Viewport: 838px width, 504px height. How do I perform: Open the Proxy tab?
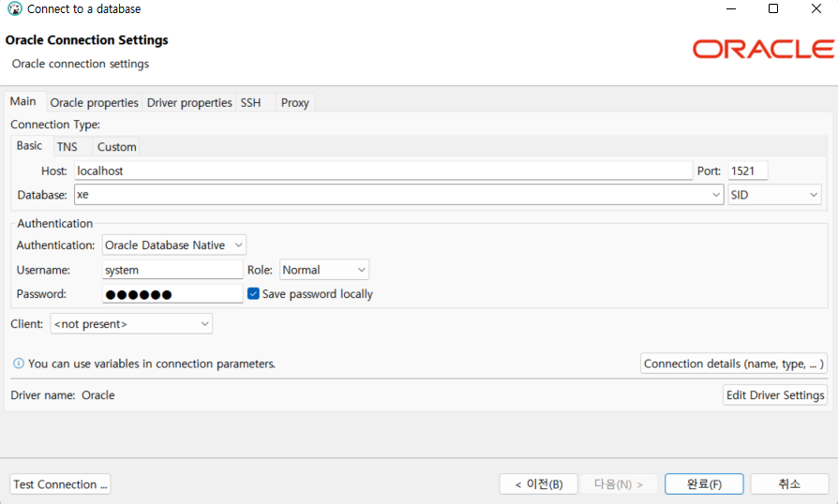[x=295, y=102]
